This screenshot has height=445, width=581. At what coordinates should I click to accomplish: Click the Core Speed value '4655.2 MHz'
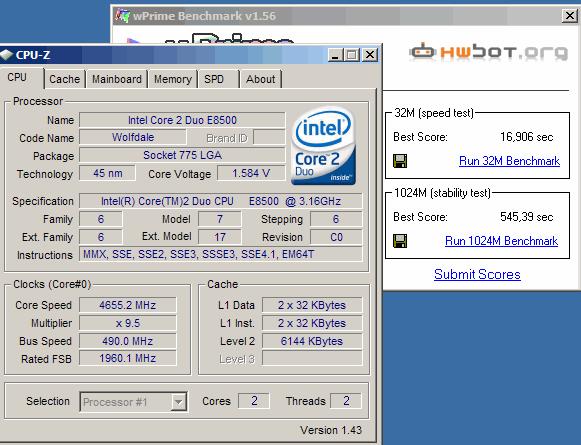[128, 305]
